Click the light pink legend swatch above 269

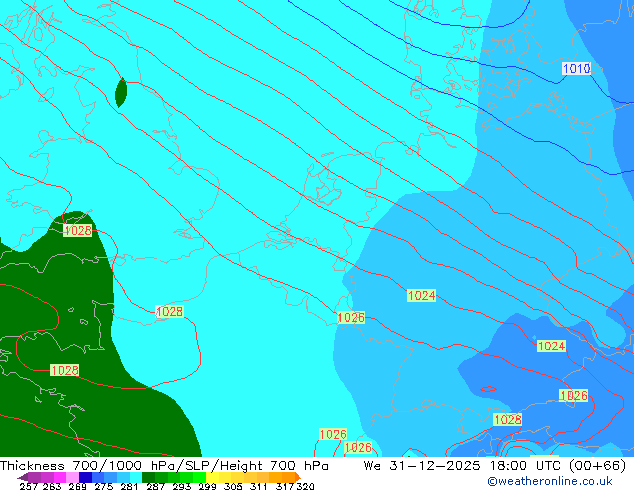click(72, 477)
